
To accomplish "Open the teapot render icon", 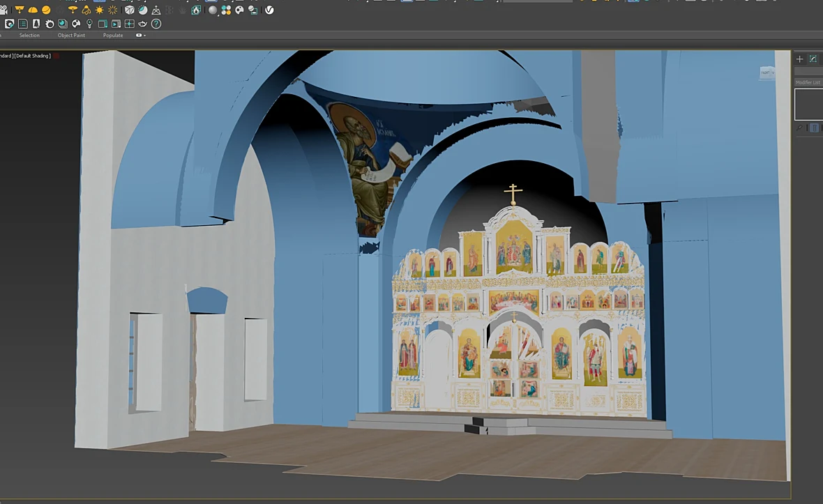I will pos(142,24).
